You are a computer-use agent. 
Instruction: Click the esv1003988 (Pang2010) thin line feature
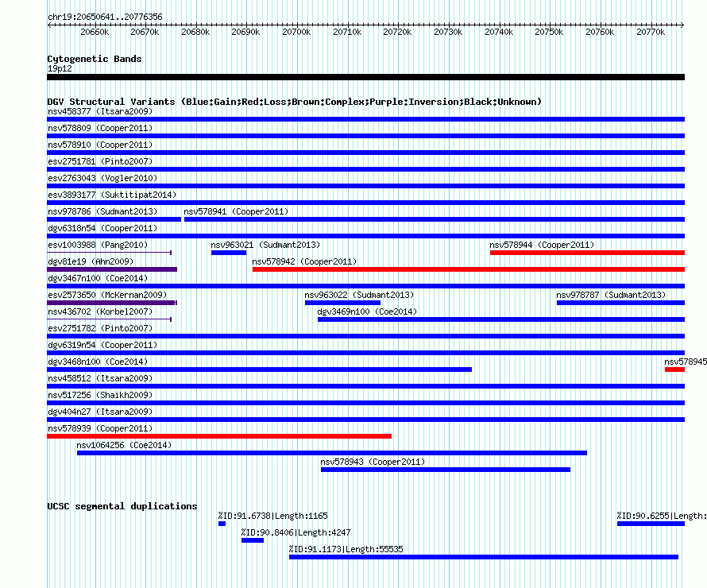coord(109,253)
